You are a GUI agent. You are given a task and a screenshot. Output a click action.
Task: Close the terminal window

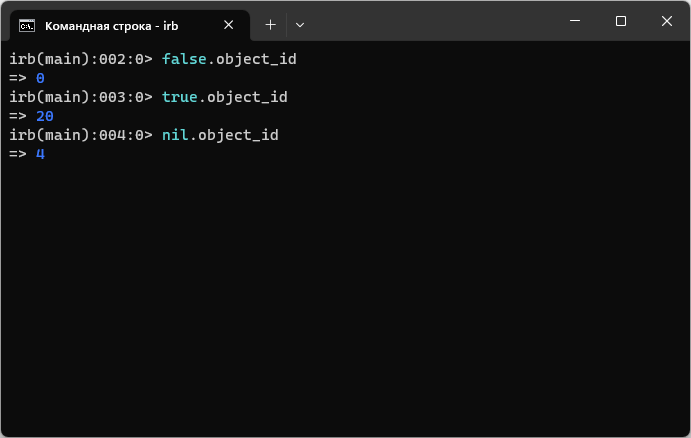[x=666, y=21]
